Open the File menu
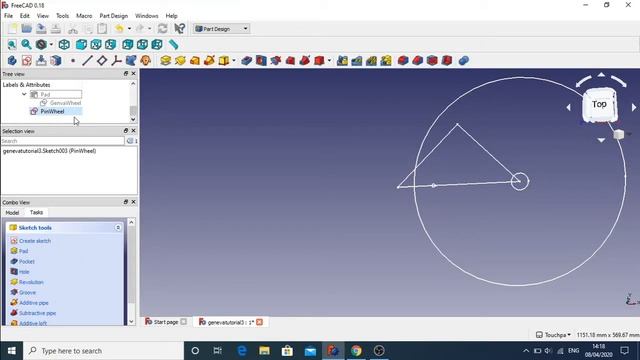The width and height of the screenshot is (640, 360). pyautogui.click(x=8, y=16)
